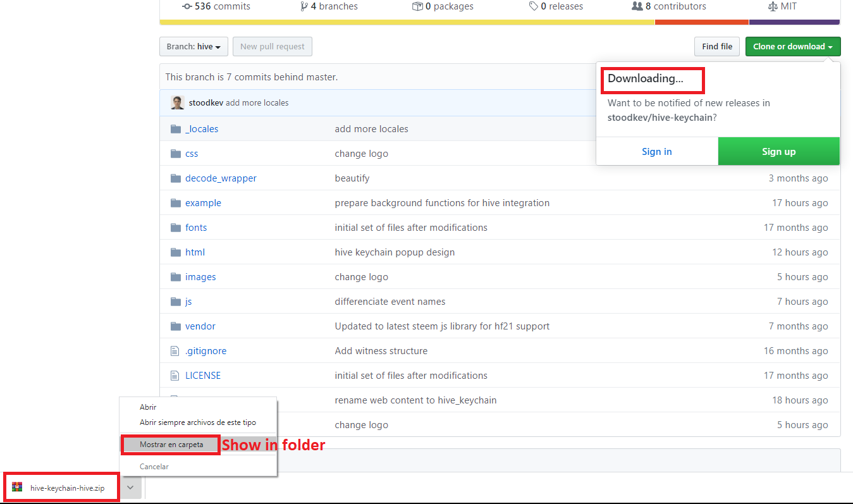The height and width of the screenshot is (504, 853).
Task: Click stoodkev's avatar thumbnail
Action: 178,102
